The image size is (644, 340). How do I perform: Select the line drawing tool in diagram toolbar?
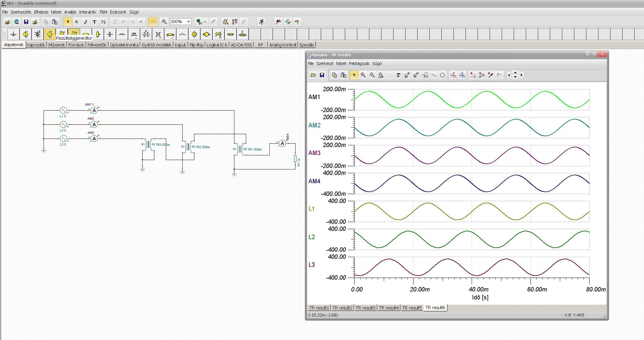434,75
